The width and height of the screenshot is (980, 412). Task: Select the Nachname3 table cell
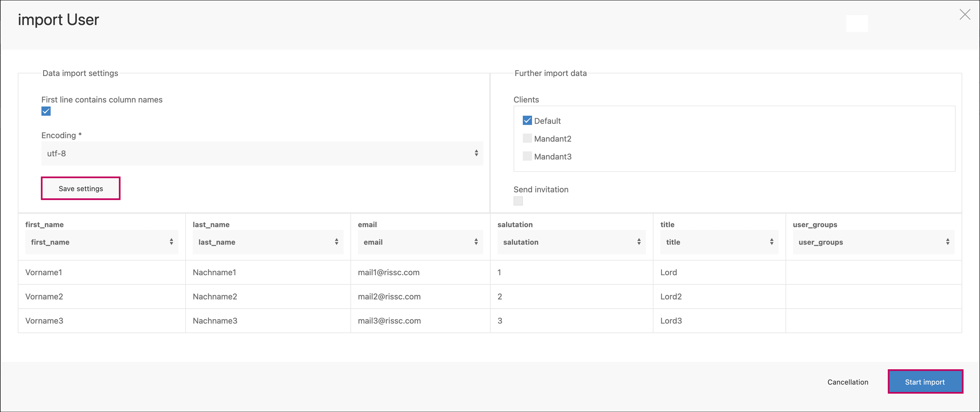tap(215, 321)
